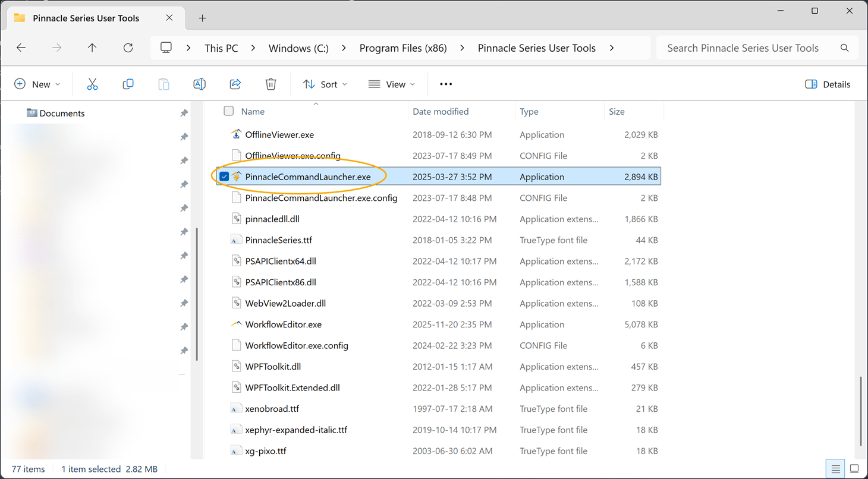The image size is (868, 479).
Task: Add a new tab with plus icon
Action: point(202,18)
